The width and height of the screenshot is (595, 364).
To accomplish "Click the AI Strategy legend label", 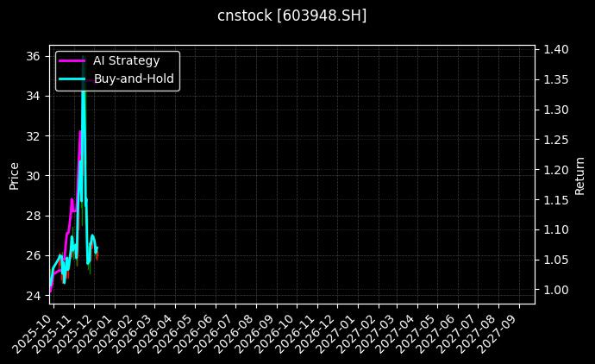I will [x=126, y=60].
